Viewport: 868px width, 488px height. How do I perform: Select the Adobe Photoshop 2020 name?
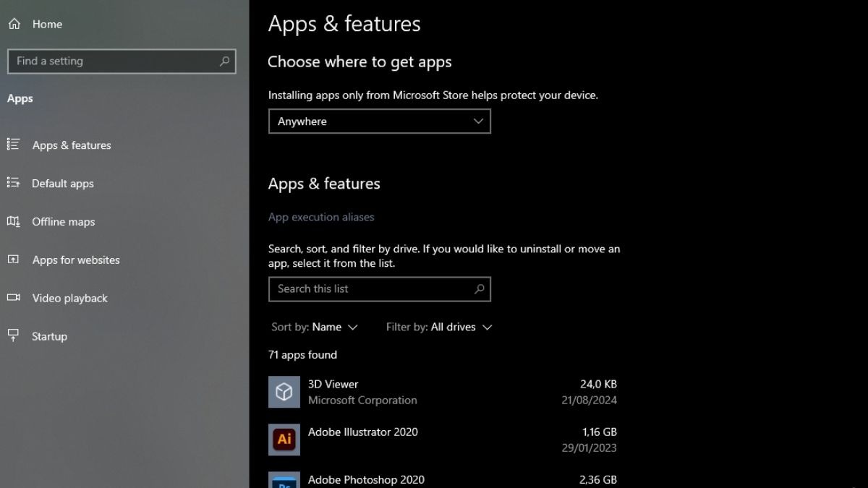(x=366, y=479)
